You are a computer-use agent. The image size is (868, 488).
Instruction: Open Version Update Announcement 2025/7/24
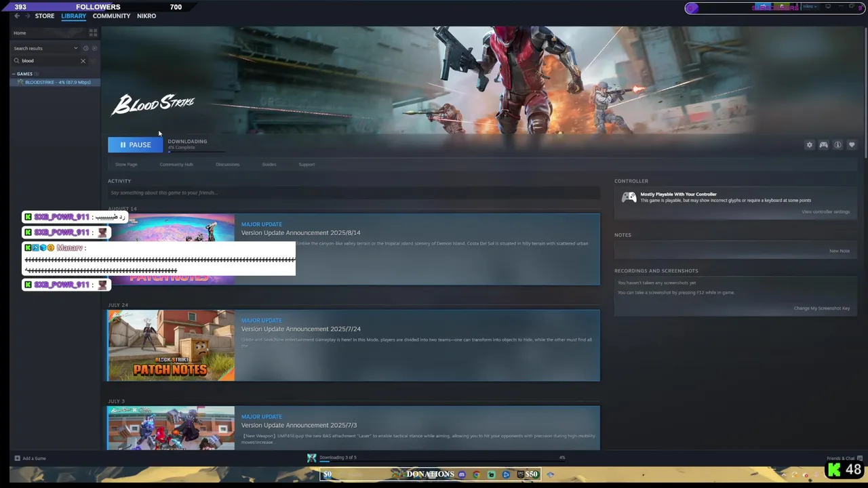(300, 329)
